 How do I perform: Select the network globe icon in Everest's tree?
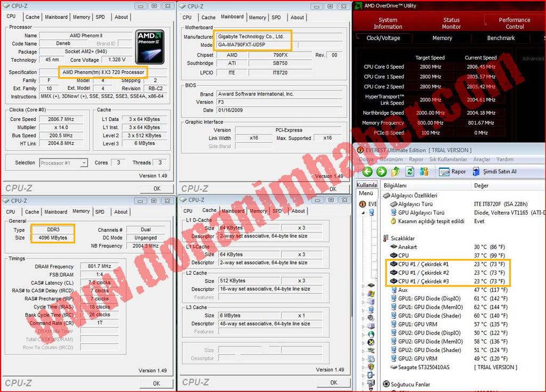371,334
